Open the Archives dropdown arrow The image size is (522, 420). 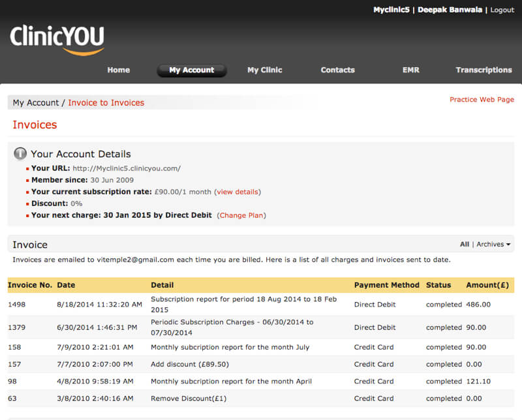point(508,245)
